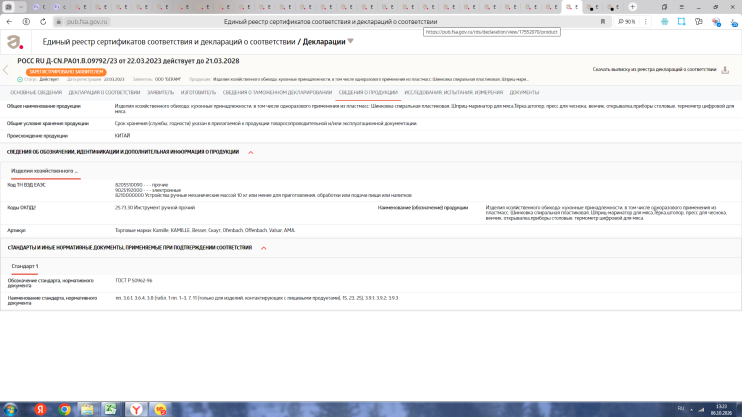Select the 'Изделия хозяйственного ...' product tab
The image size is (742, 417).
pos(44,171)
